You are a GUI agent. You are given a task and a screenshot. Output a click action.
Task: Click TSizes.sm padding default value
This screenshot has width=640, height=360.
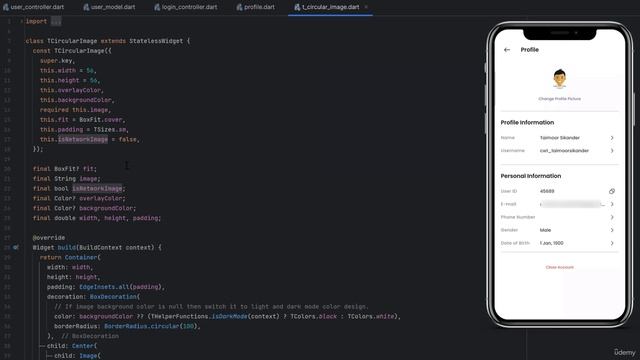tap(110, 129)
